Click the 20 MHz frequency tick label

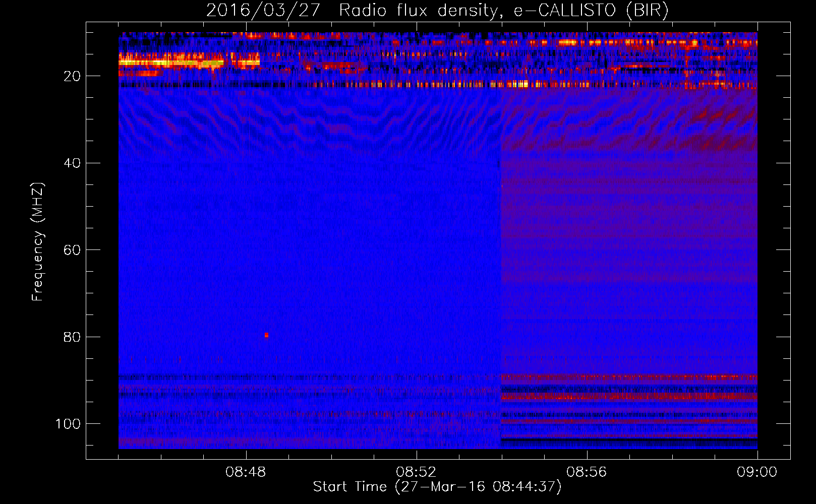coord(72,76)
